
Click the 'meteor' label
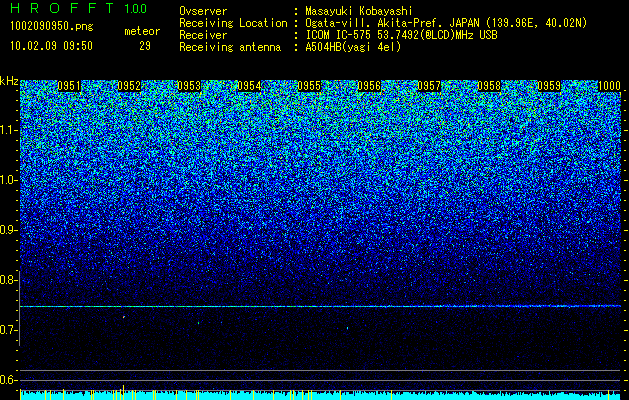tap(142, 31)
